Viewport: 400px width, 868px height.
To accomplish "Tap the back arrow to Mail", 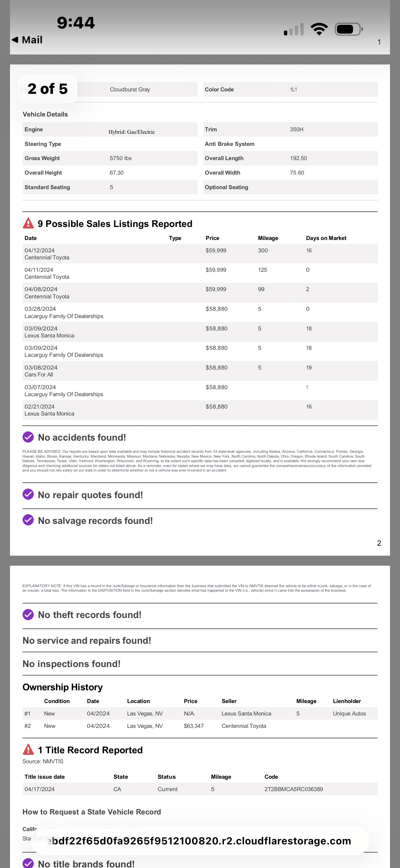I will click(15, 40).
